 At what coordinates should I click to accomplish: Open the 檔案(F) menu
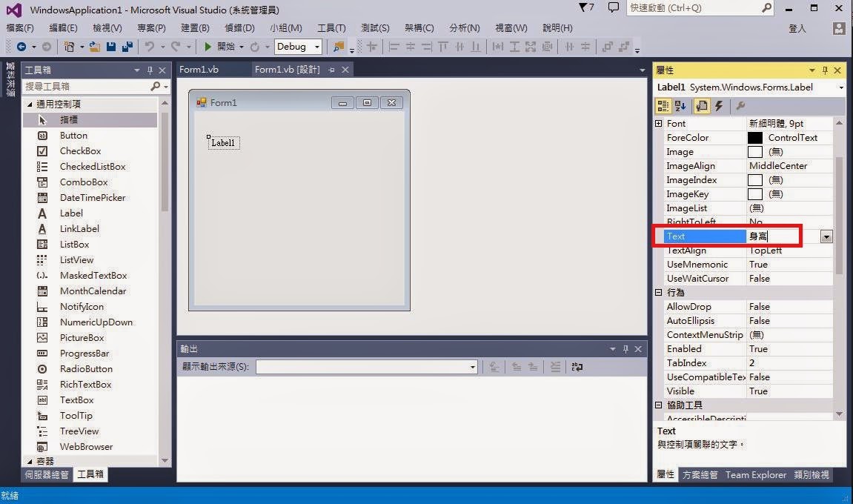point(19,27)
